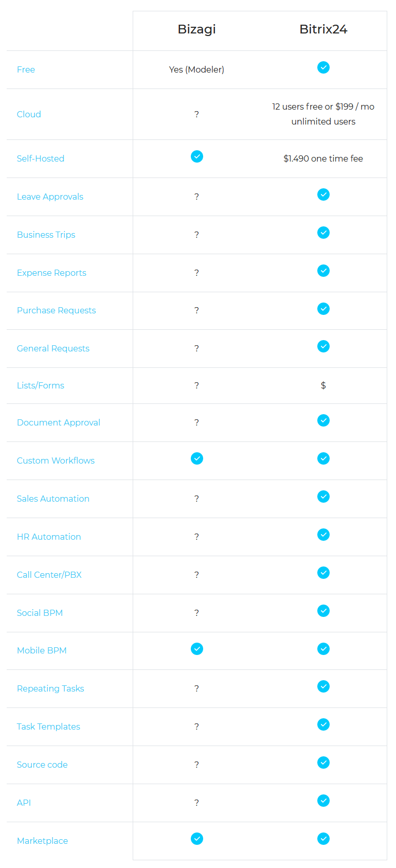Select the Bizagi column header
The height and width of the screenshot is (868, 396).
pos(197,29)
